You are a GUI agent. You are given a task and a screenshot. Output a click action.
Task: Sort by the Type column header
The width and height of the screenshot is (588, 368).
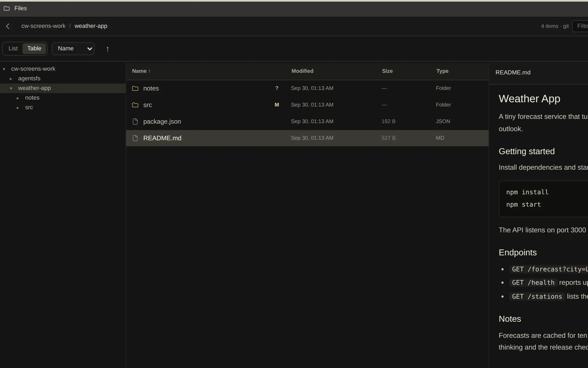point(442,71)
